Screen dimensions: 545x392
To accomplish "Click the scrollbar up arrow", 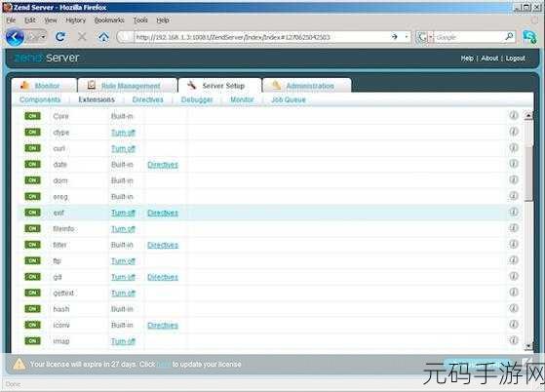I will tap(528, 115).
